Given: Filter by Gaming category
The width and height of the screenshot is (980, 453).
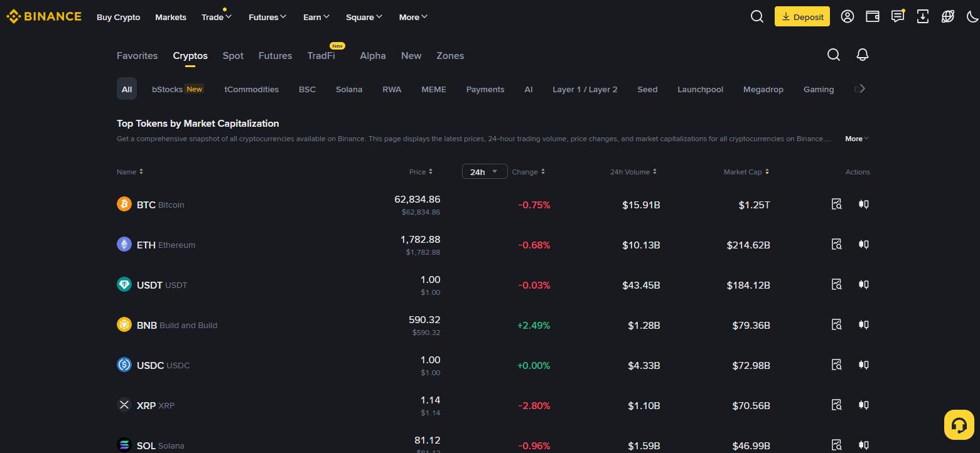Looking at the screenshot, I should tap(819, 89).
